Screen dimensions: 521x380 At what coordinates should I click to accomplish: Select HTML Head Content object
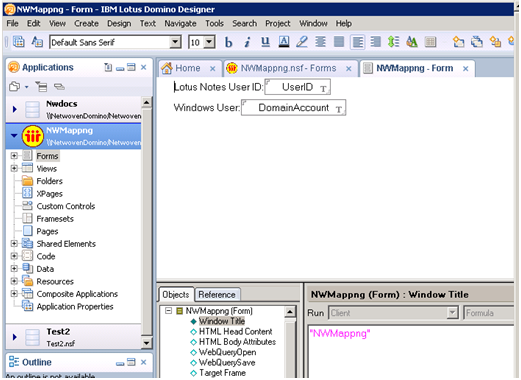[x=235, y=331]
